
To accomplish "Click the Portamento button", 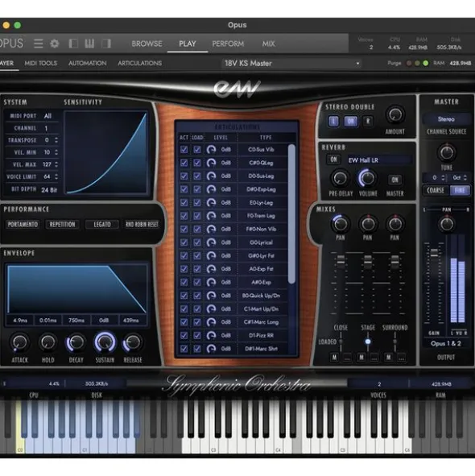I will [x=23, y=225].
